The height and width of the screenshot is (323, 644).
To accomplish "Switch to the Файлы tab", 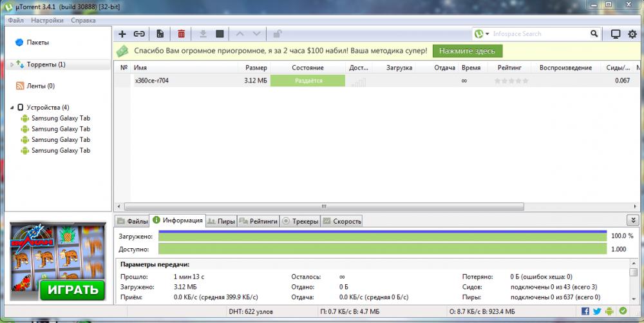I will (132, 221).
